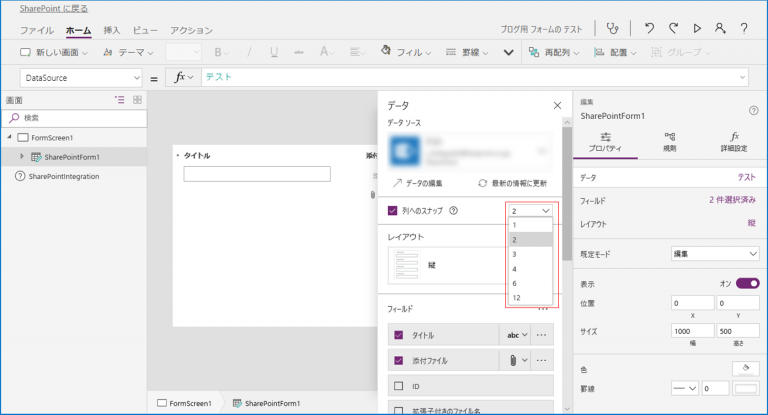This screenshot has width=768, height=415.
Task: Open the 挿入 menu tab
Action: click(x=112, y=31)
